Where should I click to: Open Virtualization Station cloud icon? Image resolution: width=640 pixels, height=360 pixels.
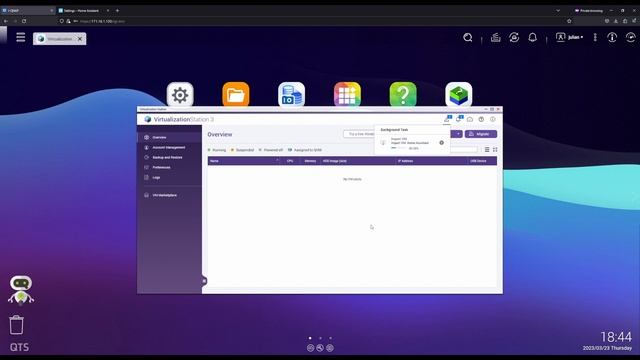(x=470, y=119)
